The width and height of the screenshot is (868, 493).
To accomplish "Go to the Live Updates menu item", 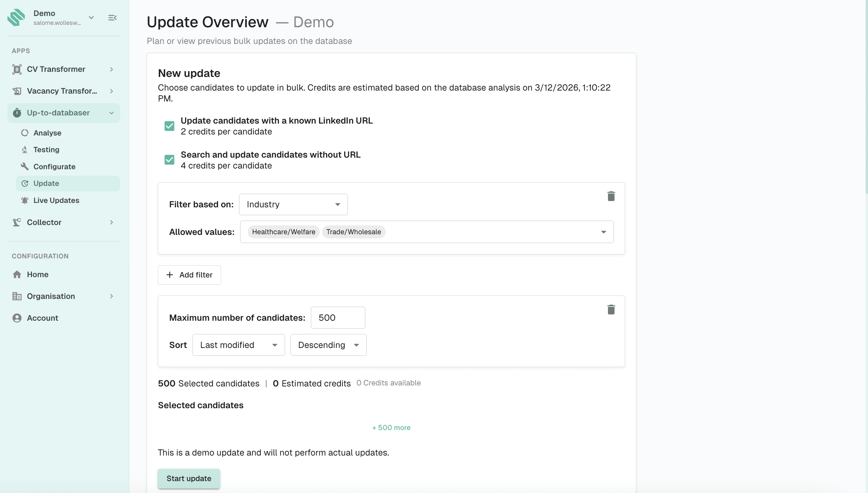I will pyautogui.click(x=56, y=201).
